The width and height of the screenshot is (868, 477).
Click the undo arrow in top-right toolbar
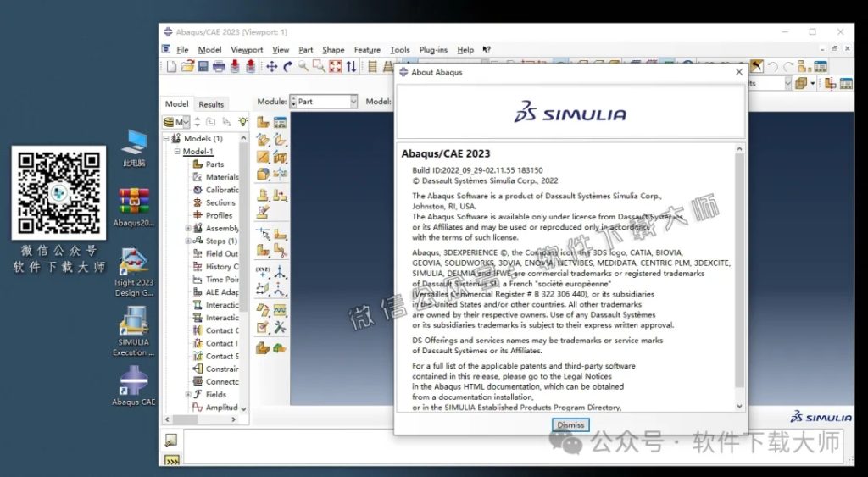click(x=773, y=67)
